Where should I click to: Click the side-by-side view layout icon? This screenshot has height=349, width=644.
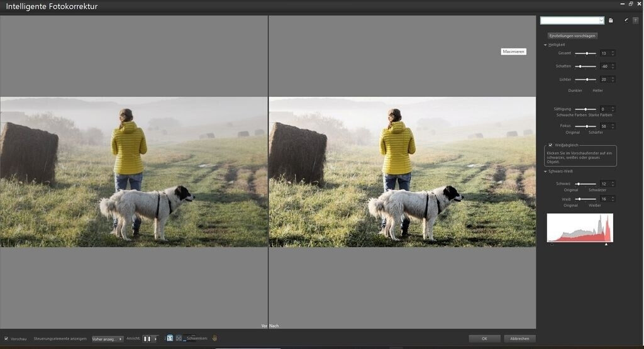pyautogui.click(x=147, y=339)
